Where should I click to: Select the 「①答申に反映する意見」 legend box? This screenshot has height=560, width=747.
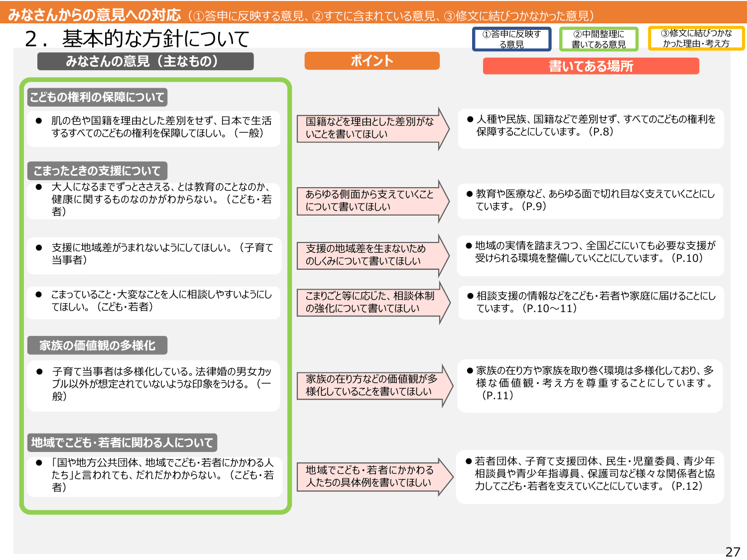[511, 40]
